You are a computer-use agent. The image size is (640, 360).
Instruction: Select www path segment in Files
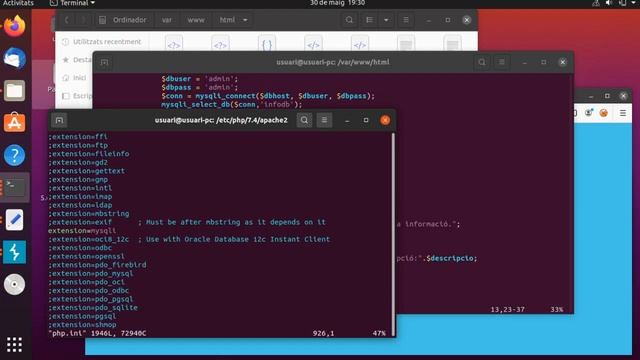196,20
